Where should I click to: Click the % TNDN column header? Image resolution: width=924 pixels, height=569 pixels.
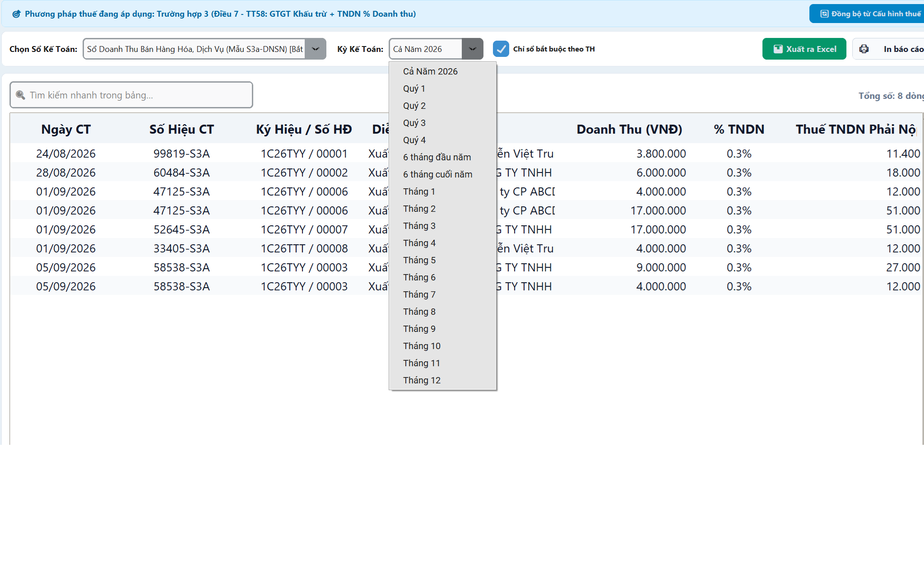pyautogui.click(x=739, y=130)
